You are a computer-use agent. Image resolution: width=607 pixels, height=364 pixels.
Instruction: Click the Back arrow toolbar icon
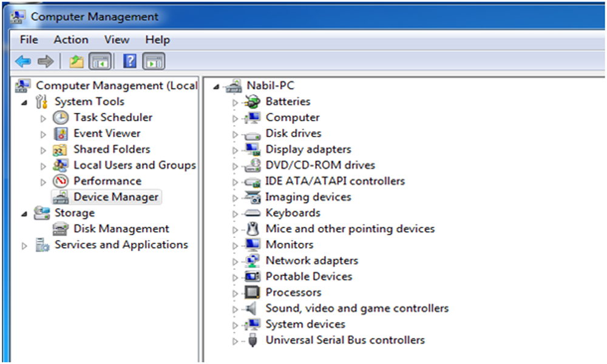[23, 61]
